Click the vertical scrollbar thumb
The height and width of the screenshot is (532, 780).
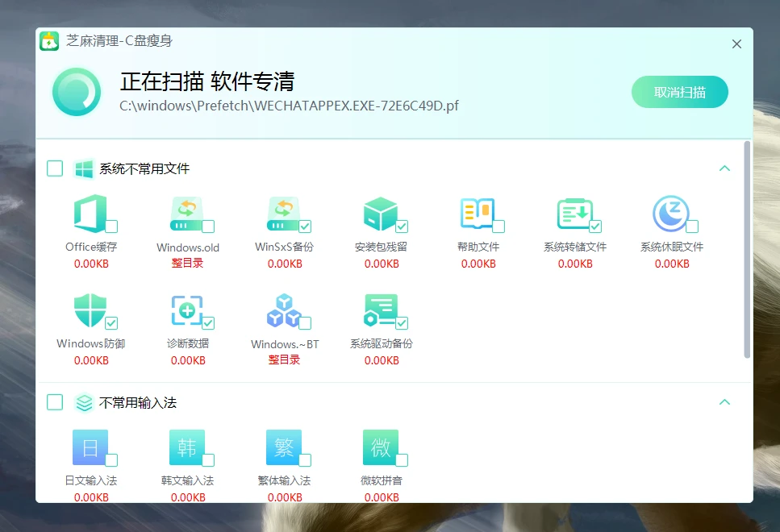pyautogui.click(x=747, y=250)
